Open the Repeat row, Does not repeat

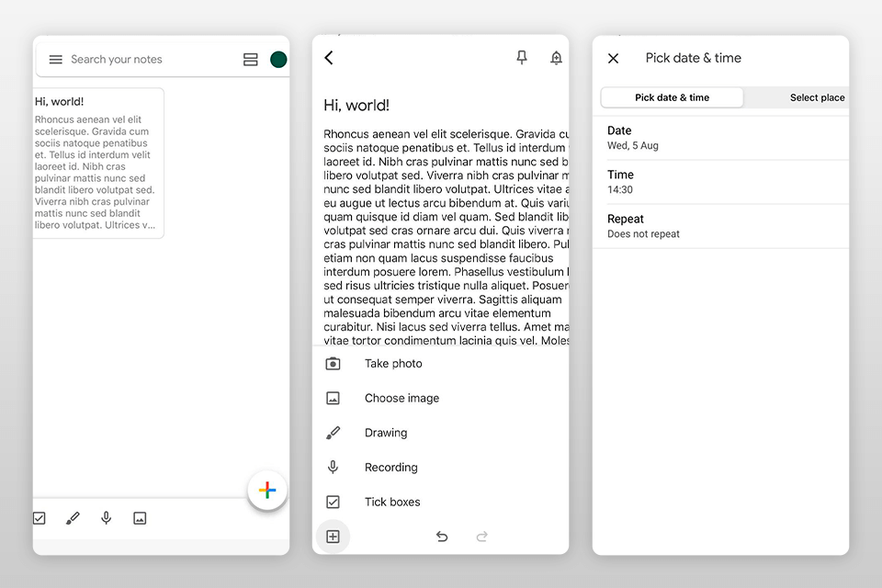[720, 226]
